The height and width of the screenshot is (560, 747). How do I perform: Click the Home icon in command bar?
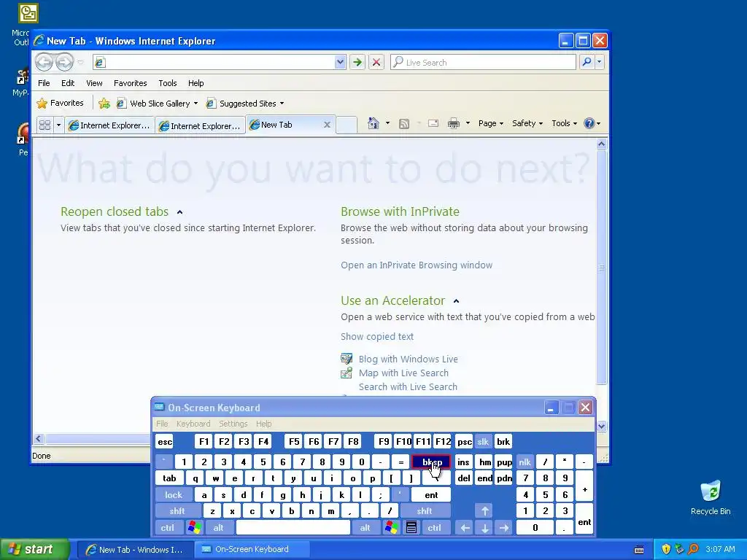(x=373, y=123)
